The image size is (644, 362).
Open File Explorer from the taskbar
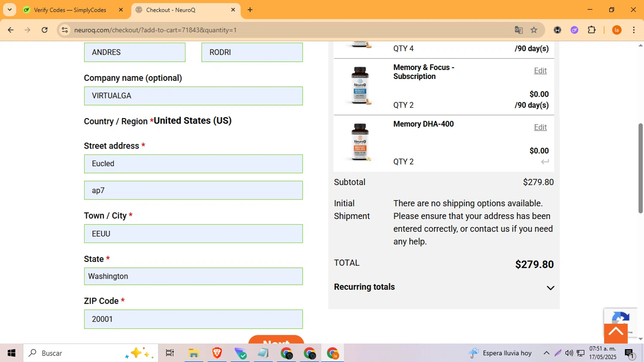coord(194,353)
